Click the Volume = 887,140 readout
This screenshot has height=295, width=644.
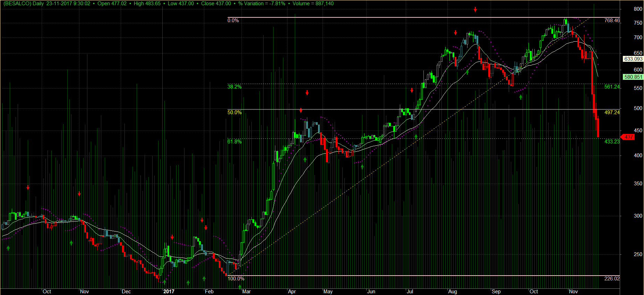[313, 3]
